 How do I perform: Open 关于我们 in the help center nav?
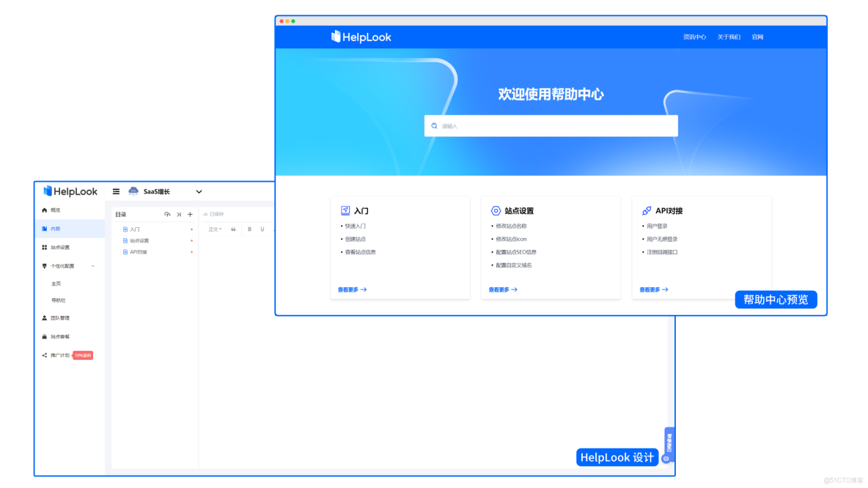pos(729,37)
